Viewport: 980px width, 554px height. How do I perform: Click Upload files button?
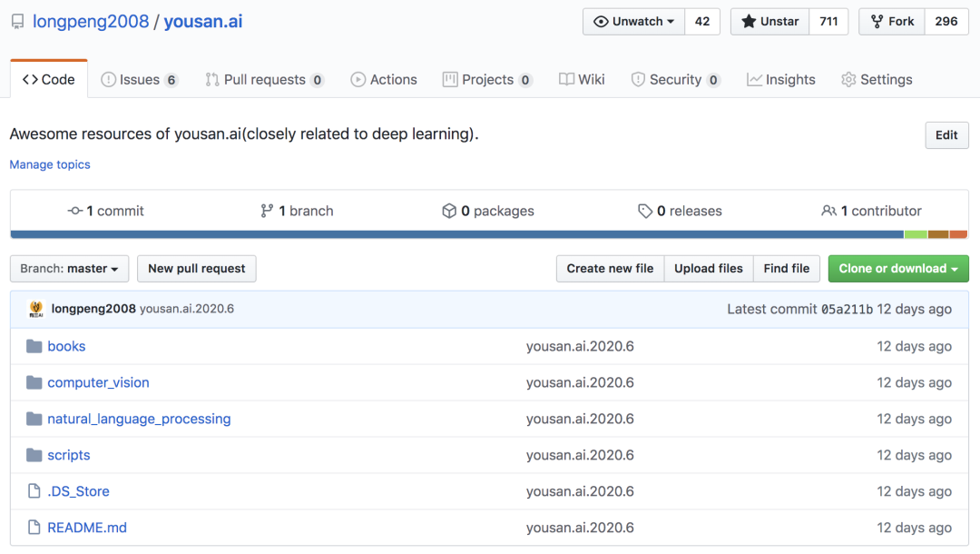[x=709, y=268]
